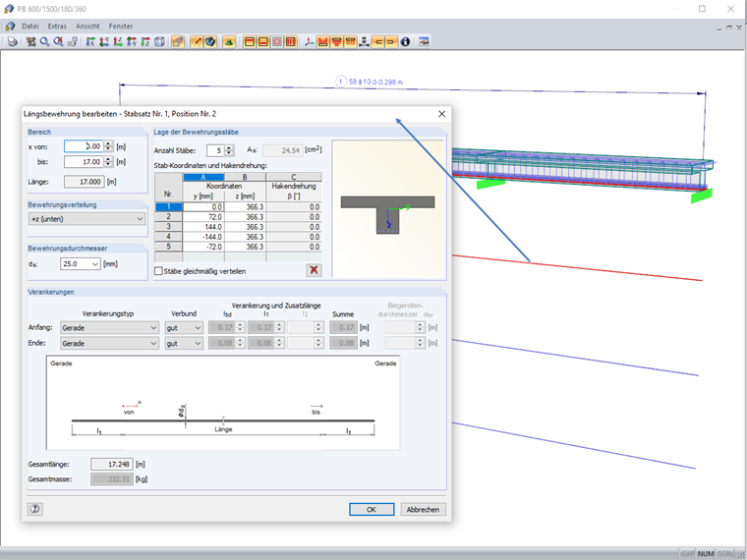
Task: Click the Abbrechen button
Action: pos(423,509)
